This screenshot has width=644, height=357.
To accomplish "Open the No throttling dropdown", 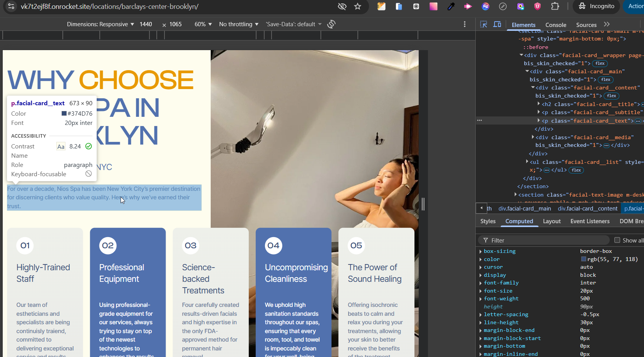I will (238, 24).
